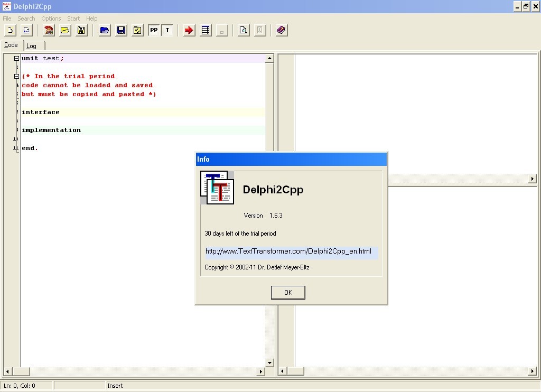
Task: Toggle the PP toolbar button
Action: click(x=154, y=30)
